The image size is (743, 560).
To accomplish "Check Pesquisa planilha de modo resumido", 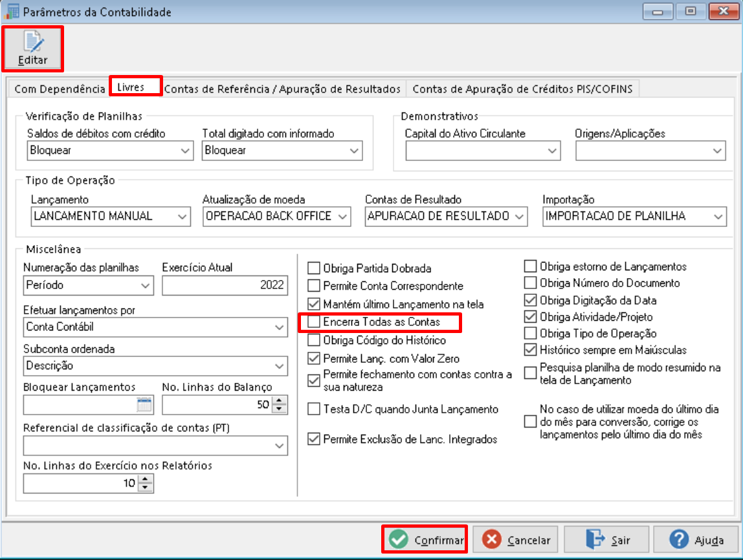I will click(530, 374).
